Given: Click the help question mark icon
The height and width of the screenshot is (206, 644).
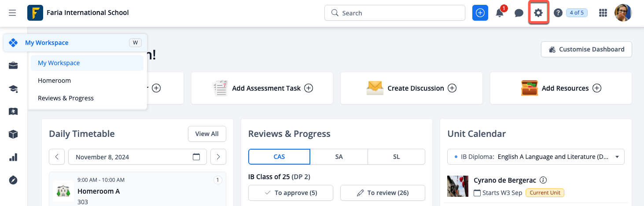Looking at the screenshot, I should [x=558, y=13].
